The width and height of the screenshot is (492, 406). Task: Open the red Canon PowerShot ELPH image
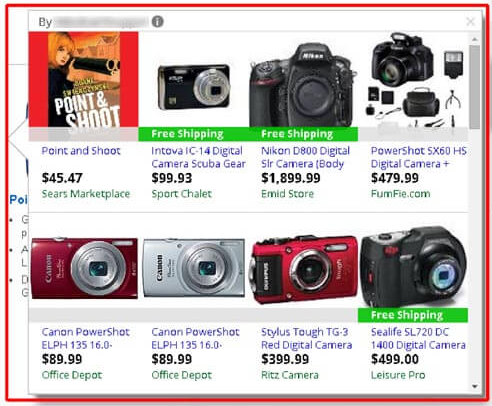84,268
